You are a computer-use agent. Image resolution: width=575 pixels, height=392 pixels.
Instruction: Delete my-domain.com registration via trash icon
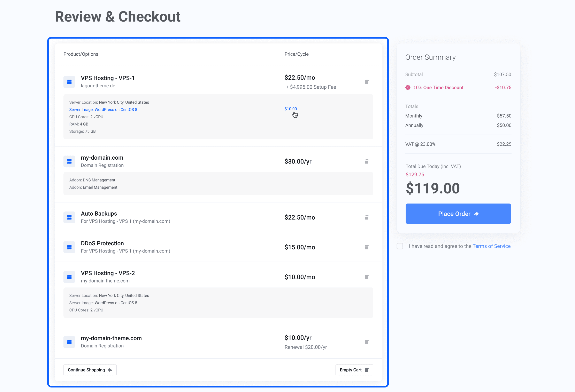coord(367,161)
